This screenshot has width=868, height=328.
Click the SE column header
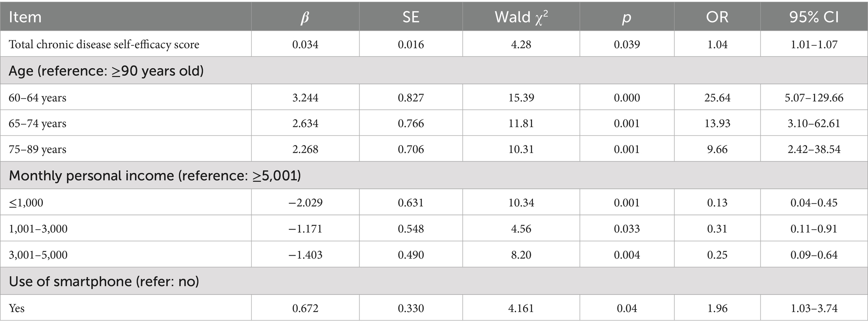pyautogui.click(x=411, y=17)
